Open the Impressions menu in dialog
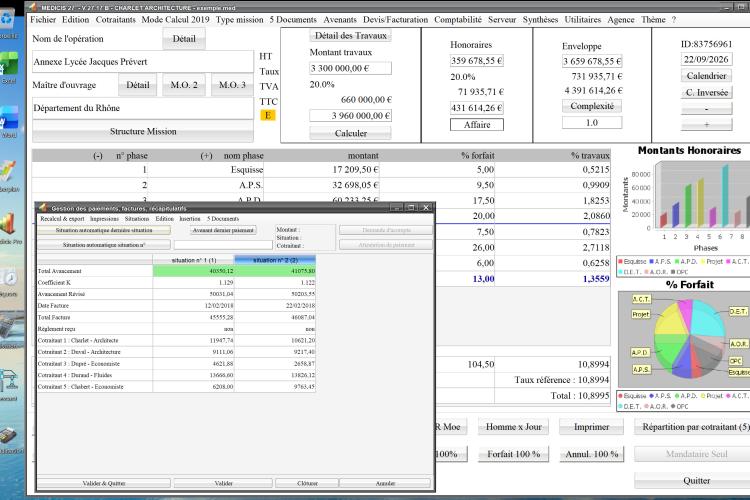This screenshot has width=750, height=500. [104, 219]
